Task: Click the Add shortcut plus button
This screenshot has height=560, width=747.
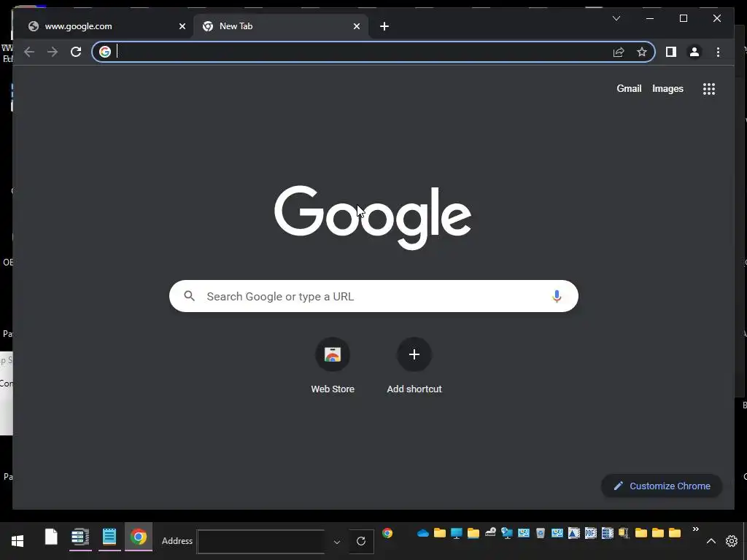Action: point(414,354)
